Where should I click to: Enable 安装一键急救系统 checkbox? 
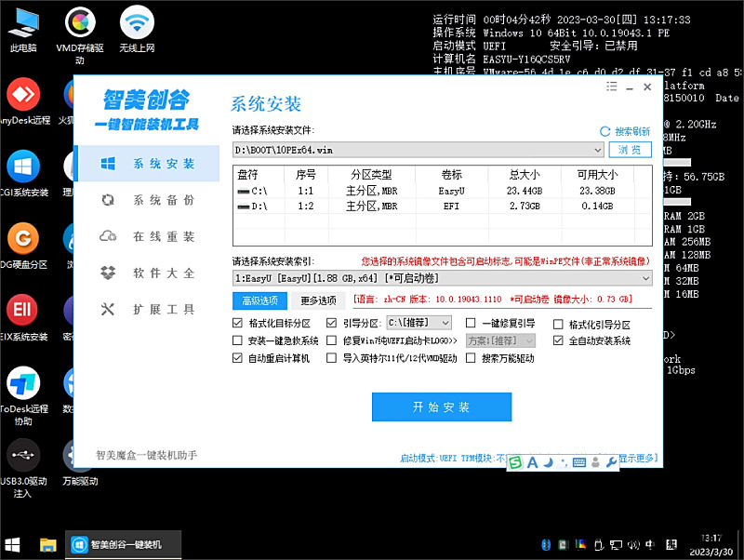(x=237, y=340)
